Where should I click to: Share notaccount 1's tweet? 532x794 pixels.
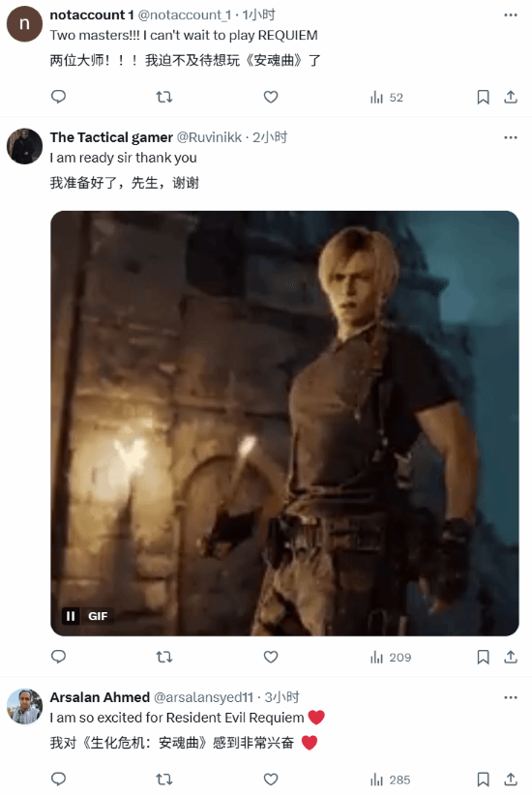click(x=511, y=98)
